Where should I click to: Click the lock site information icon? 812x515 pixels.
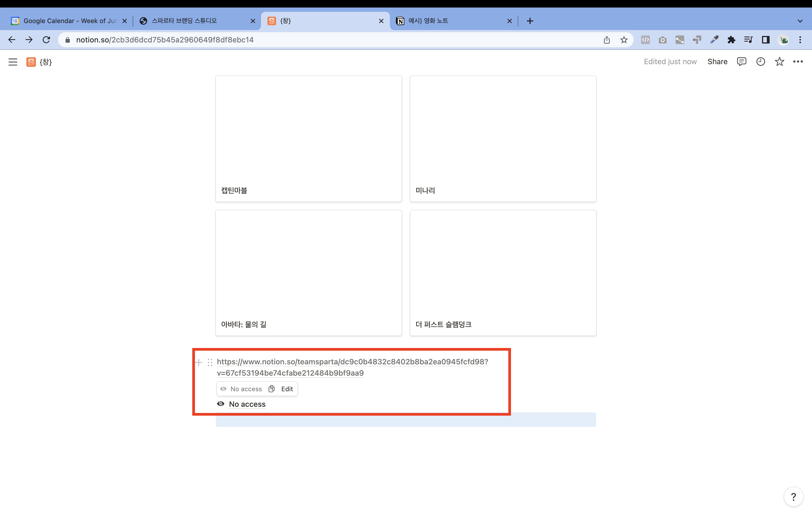(67, 40)
